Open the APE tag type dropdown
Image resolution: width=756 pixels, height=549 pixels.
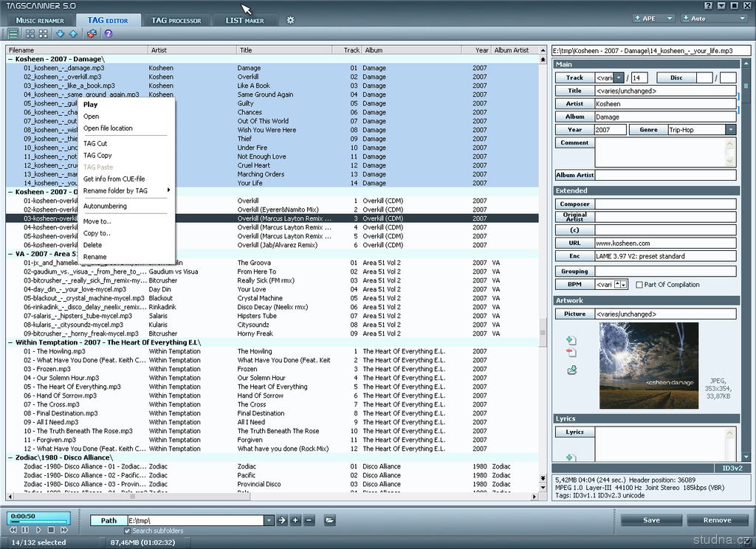point(670,18)
